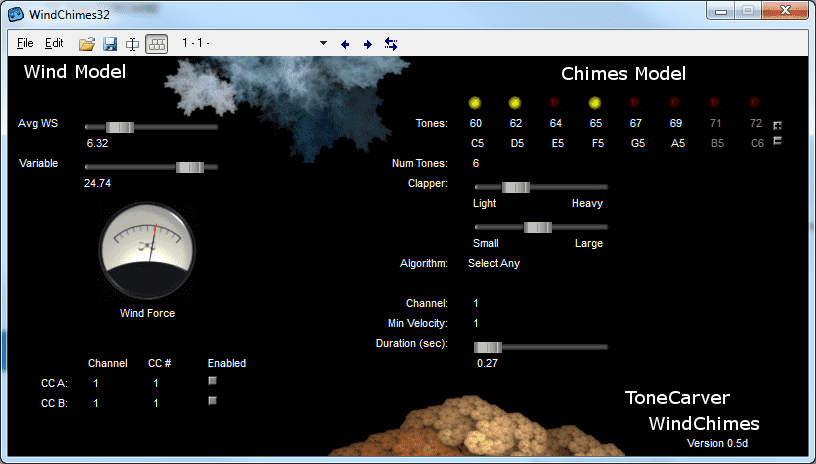Enable the CC B checkbox

pyautogui.click(x=212, y=401)
